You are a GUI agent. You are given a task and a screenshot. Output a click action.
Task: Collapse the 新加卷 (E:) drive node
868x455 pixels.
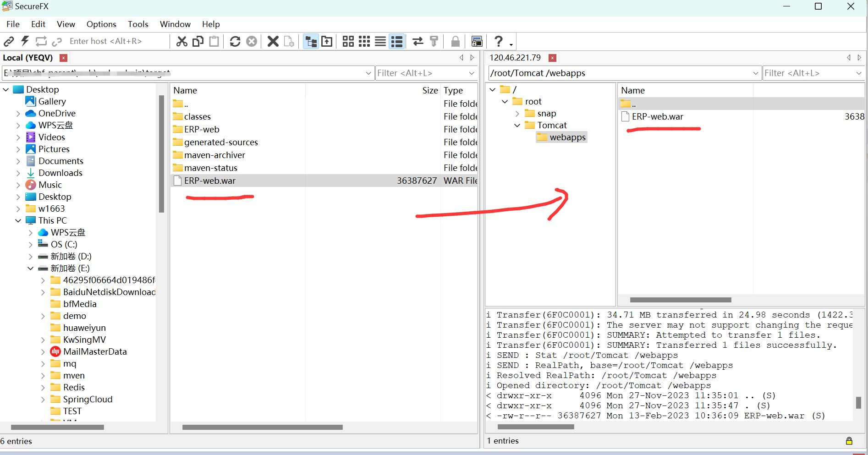click(30, 268)
